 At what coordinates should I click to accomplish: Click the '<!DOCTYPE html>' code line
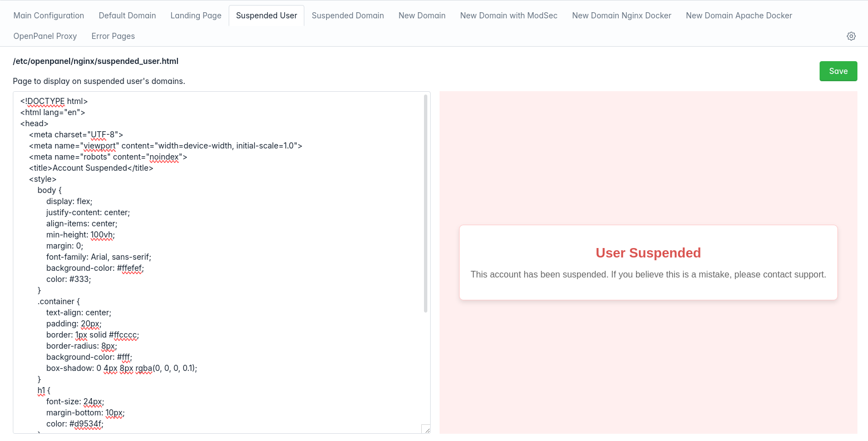[x=54, y=101]
